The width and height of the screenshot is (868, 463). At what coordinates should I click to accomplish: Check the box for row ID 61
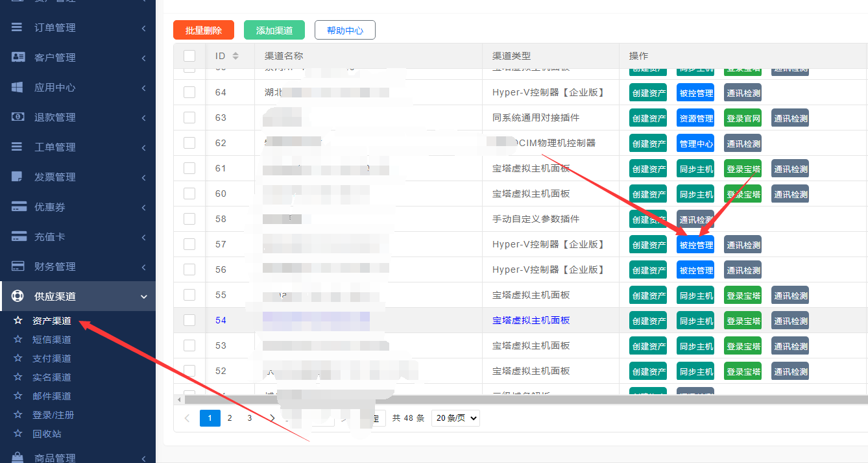pos(189,168)
